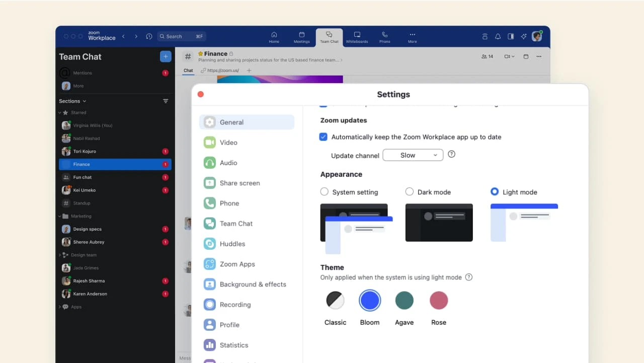Click the notifications bell icon
This screenshot has height=363, width=644.
(x=498, y=36)
